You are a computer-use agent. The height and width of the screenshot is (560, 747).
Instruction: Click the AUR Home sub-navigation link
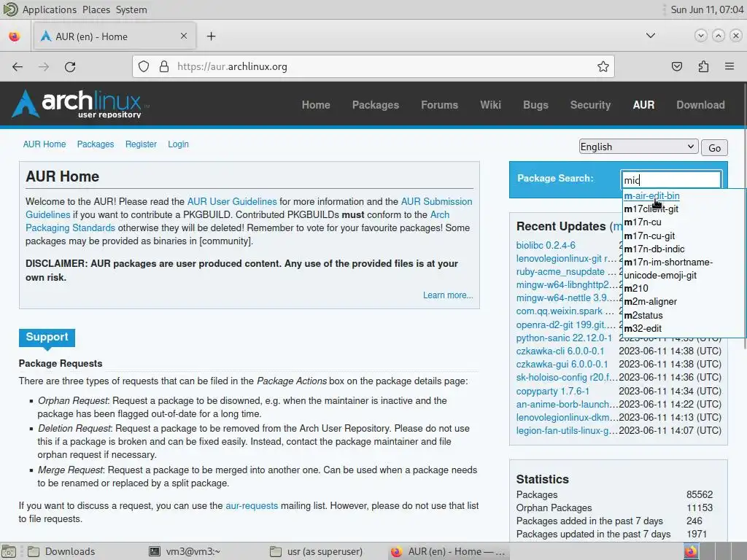pyautogui.click(x=44, y=144)
